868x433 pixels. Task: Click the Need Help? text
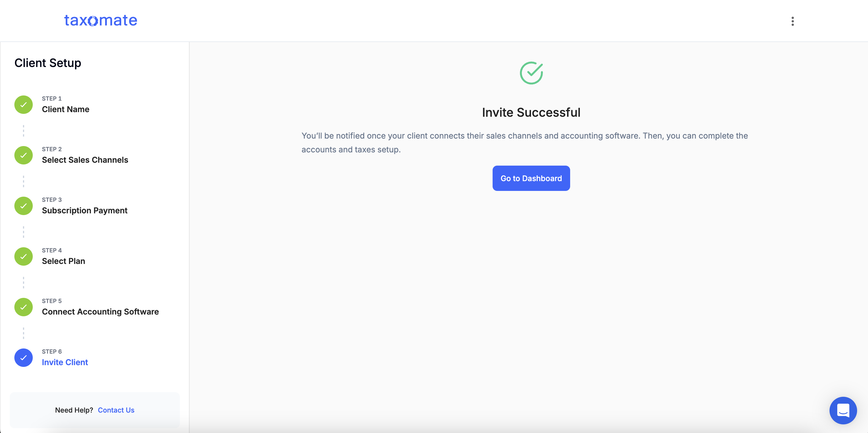74,410
